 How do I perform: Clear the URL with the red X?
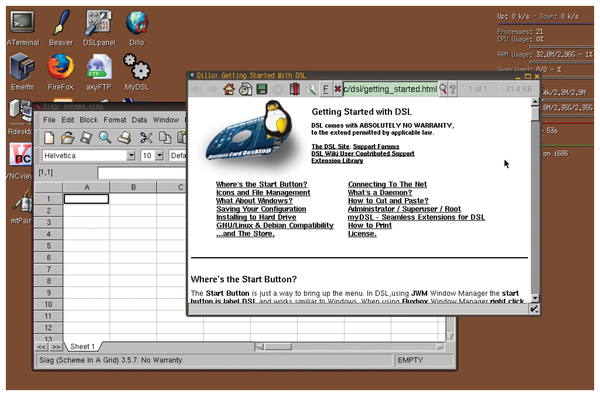[x=338, y=89]
